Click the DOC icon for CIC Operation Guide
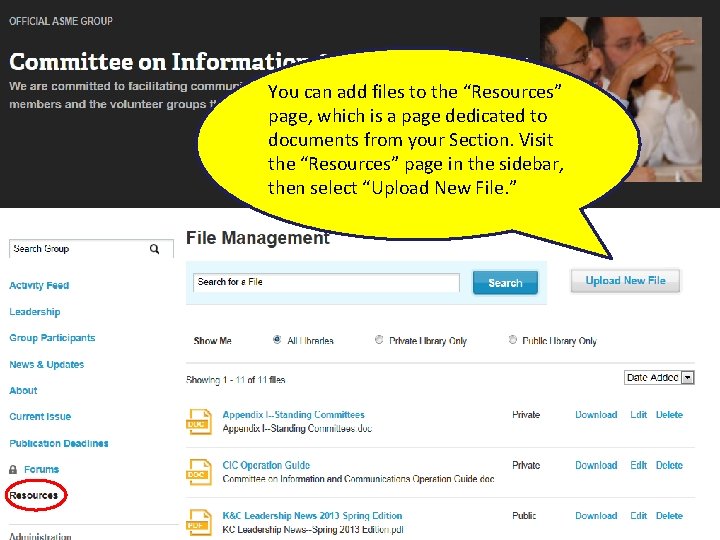The height and width of the screenshot is (540, 720). point(199,472)
